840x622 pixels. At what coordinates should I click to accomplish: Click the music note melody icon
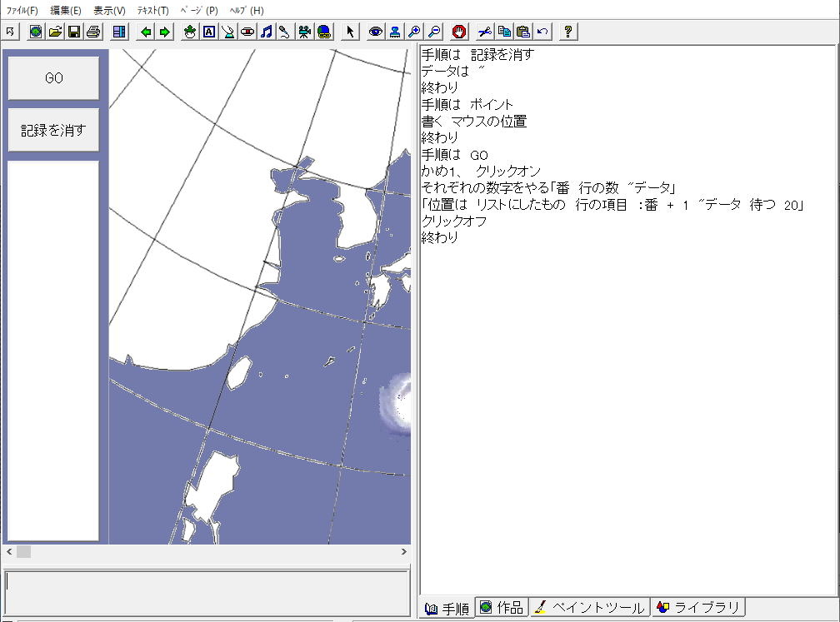(267, 32)
